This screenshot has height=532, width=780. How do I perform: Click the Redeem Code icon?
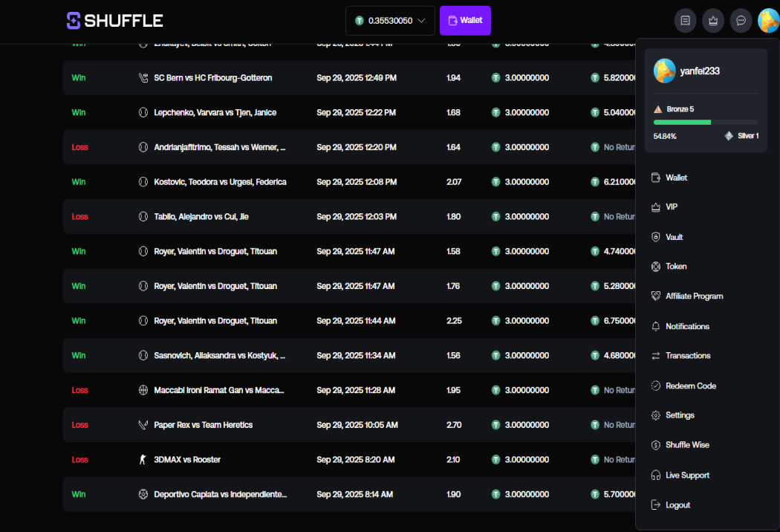pyautogui.click(x=656, y=386)
